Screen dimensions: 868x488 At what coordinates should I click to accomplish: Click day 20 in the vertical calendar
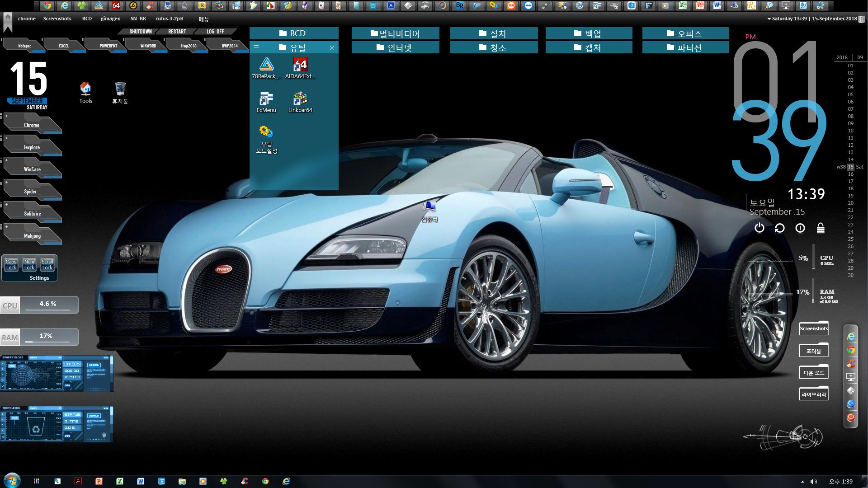point(850,203)
